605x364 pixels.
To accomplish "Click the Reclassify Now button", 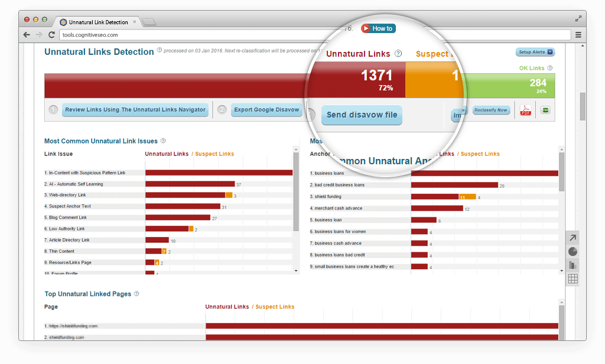I will click(491, 110).
